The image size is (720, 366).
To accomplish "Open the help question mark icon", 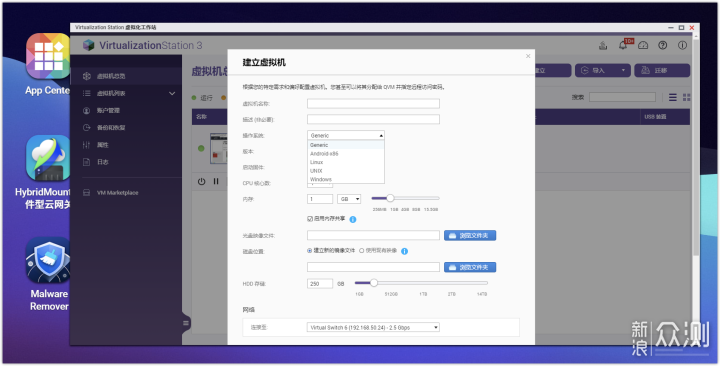I will [x=663, y=45].
